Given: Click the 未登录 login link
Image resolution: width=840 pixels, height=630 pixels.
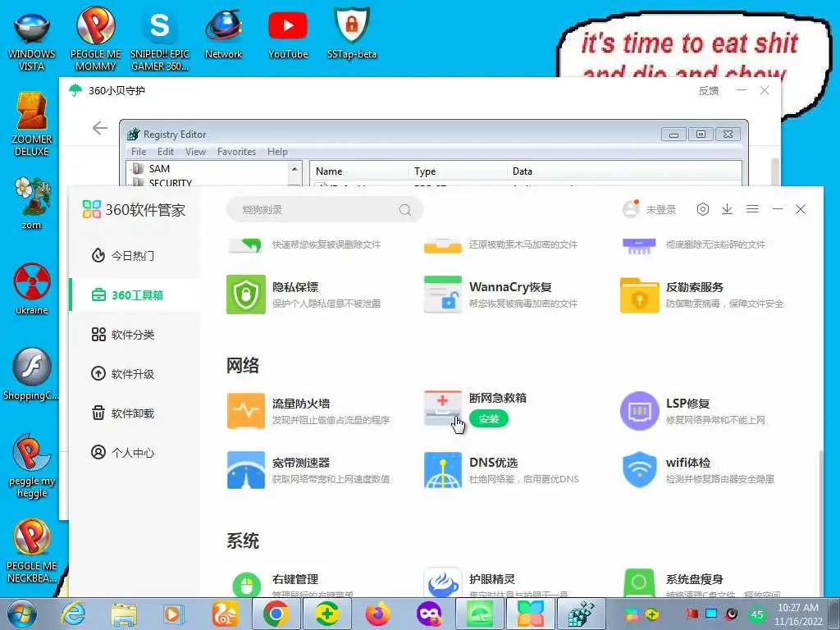Looking at the screenshot, I should [661, 209].
